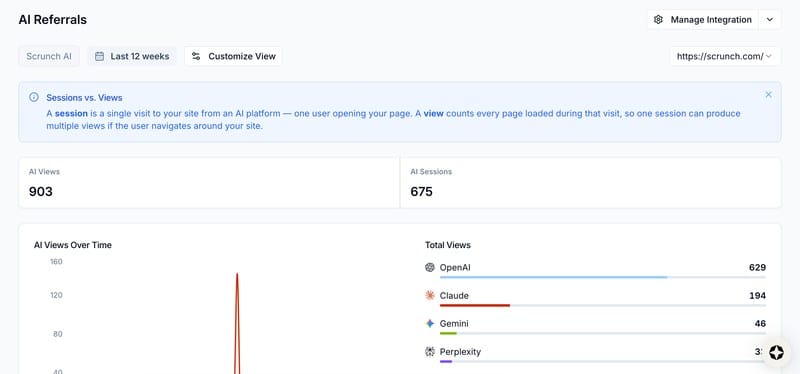Click the 675 AI Sessions value
The image size is (800, 374).
[421, 192]
